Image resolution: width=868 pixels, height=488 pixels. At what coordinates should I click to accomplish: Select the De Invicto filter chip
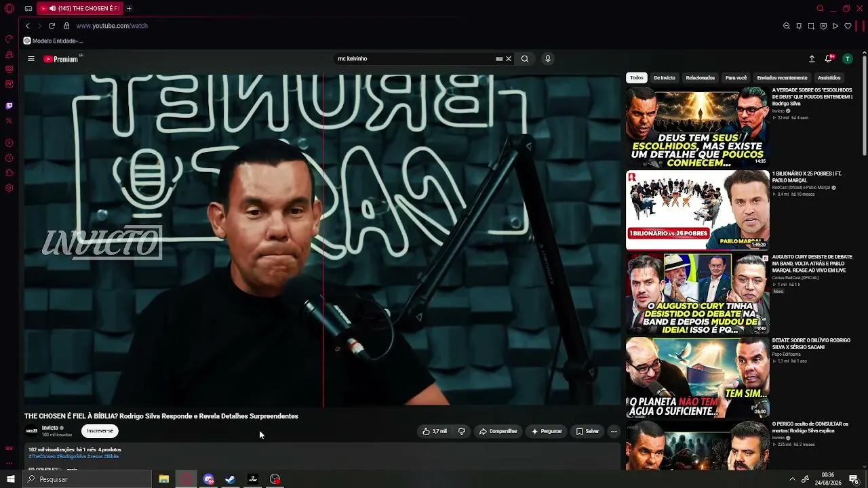tap(665, 78)
